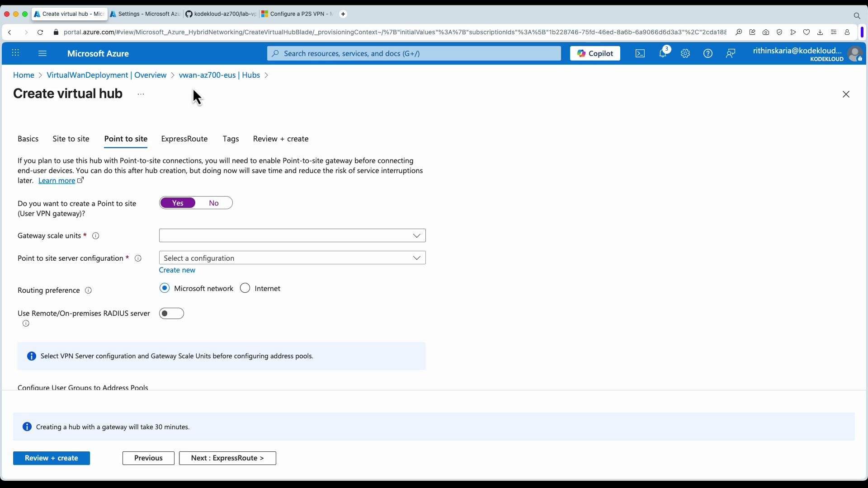The width and height of the screenshot is (868, 488).
Task: Open VirtualWanDeployment | Overview breadcrumb
Action: pyautogui.click(x=107, y=75)
